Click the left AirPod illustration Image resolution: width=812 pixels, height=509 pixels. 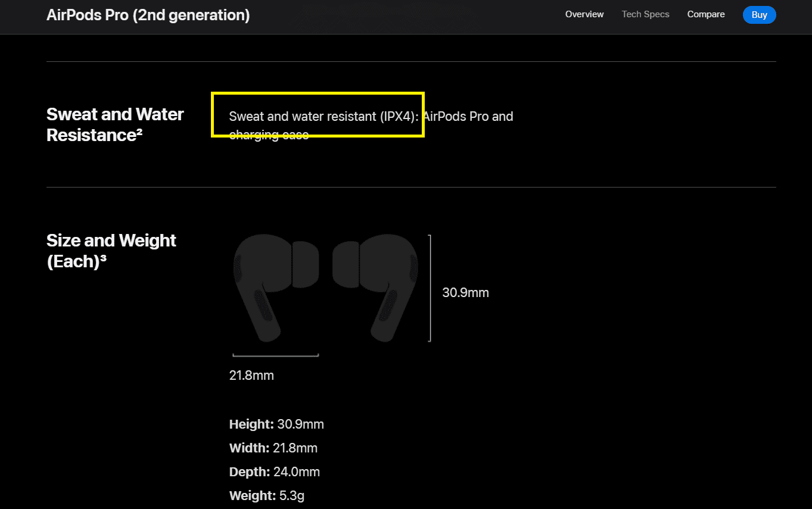(x=276, y=288)
